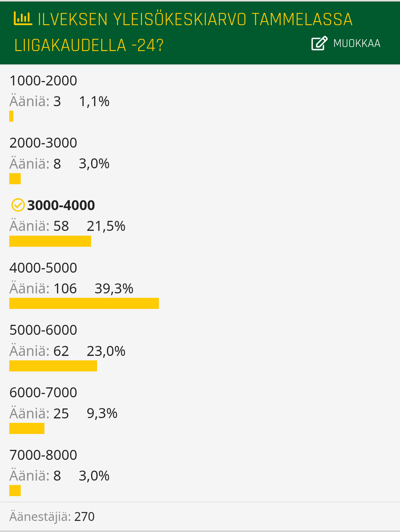The image size is (400, 532).
Task: Click the yellow bar for 39,3% result
Action: click(x=84, y=303)
